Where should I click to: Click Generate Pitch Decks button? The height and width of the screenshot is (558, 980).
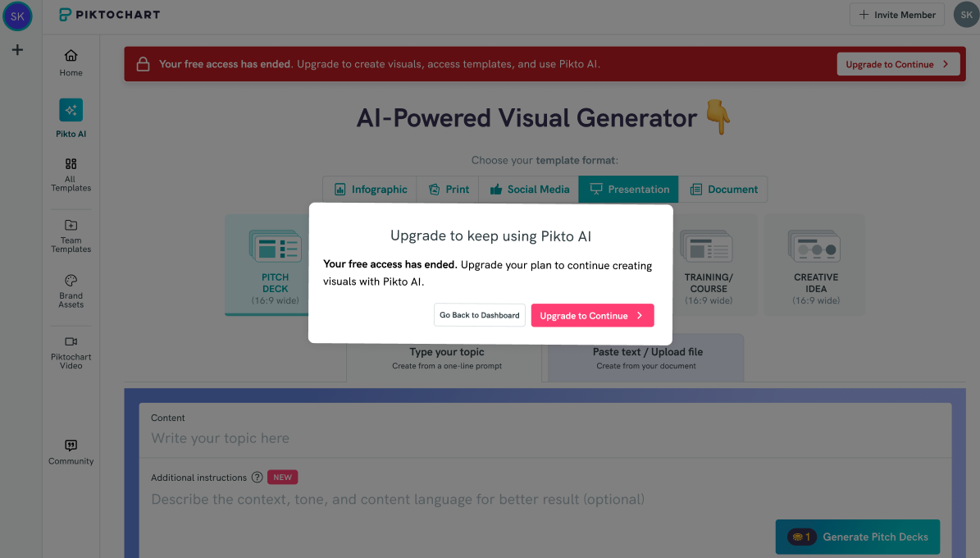click(858, 537)
